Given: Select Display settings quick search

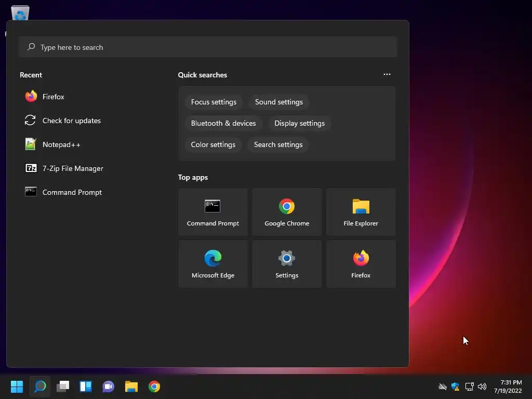Looking at the screenshot, I should pyautogui.click(x=300, y=124).
